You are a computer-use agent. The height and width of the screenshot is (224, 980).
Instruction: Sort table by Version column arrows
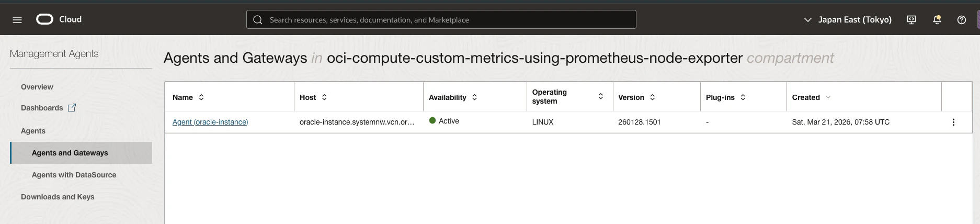tap(653, 97)
